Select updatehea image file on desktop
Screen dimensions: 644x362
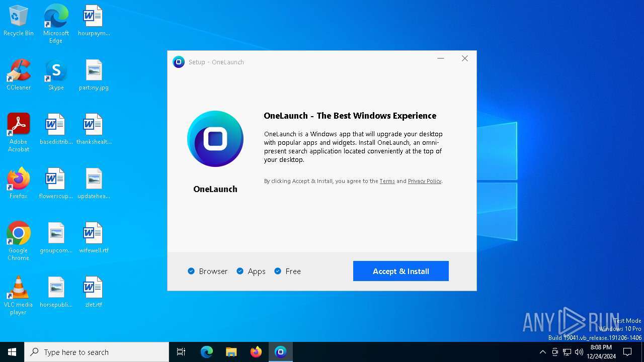pos(94,184)
